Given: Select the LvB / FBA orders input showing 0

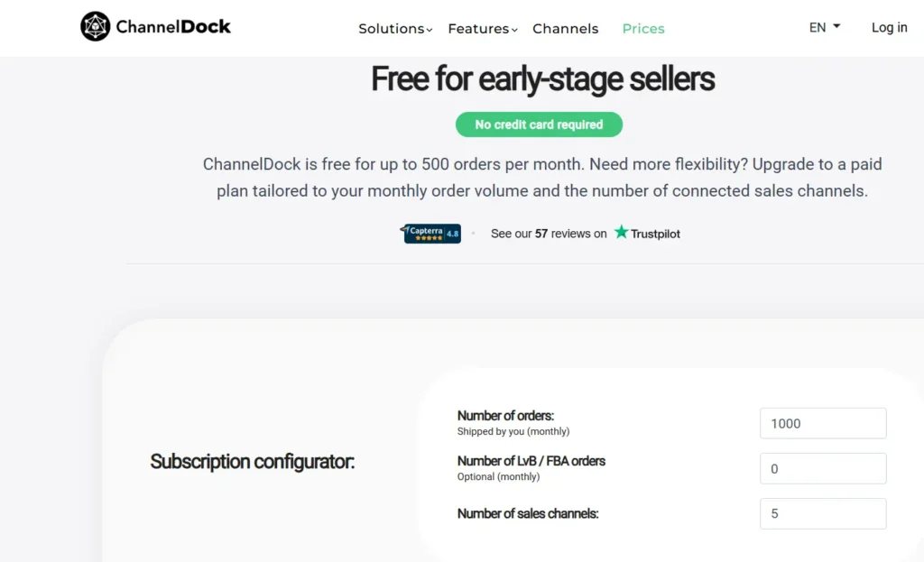Looking at the screenshot, I should click(x=822, y=468).
